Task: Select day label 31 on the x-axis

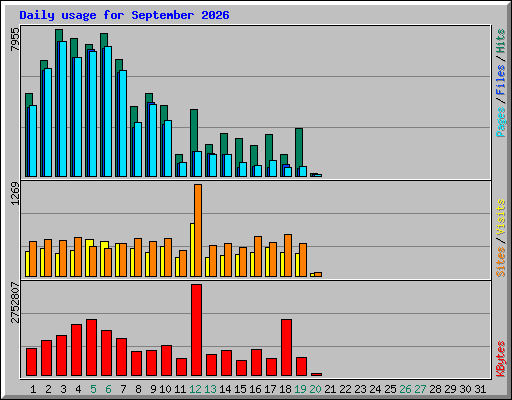Action: [480, 389]
